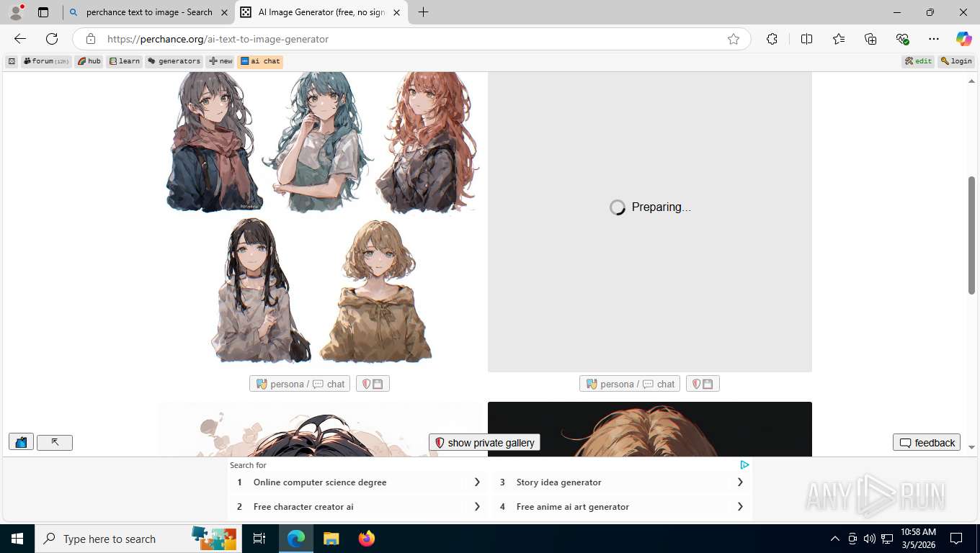Select the 'AI Image Generator' tab
Viewport: 980px width, 553px height.
click(x=321, y=12)
